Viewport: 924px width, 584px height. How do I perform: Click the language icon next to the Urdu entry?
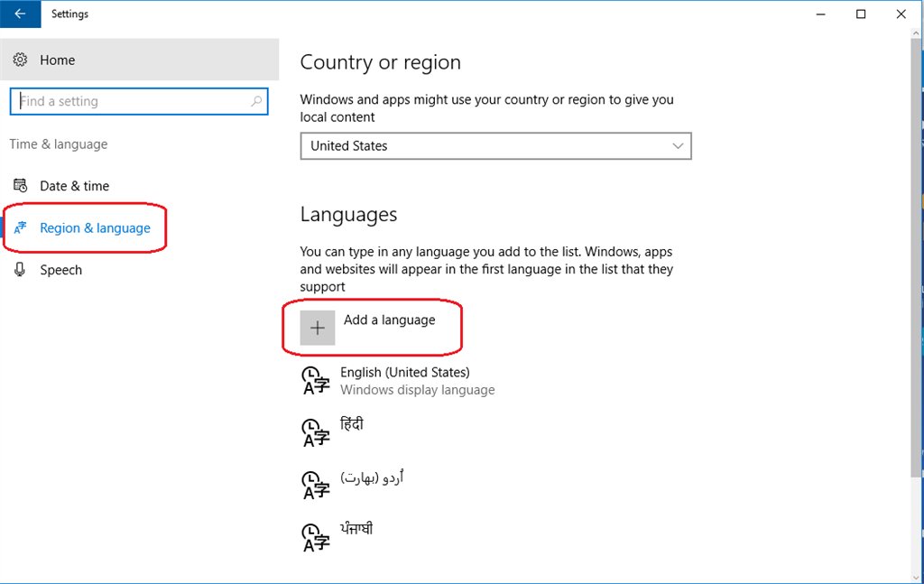[x=313, y=483]
